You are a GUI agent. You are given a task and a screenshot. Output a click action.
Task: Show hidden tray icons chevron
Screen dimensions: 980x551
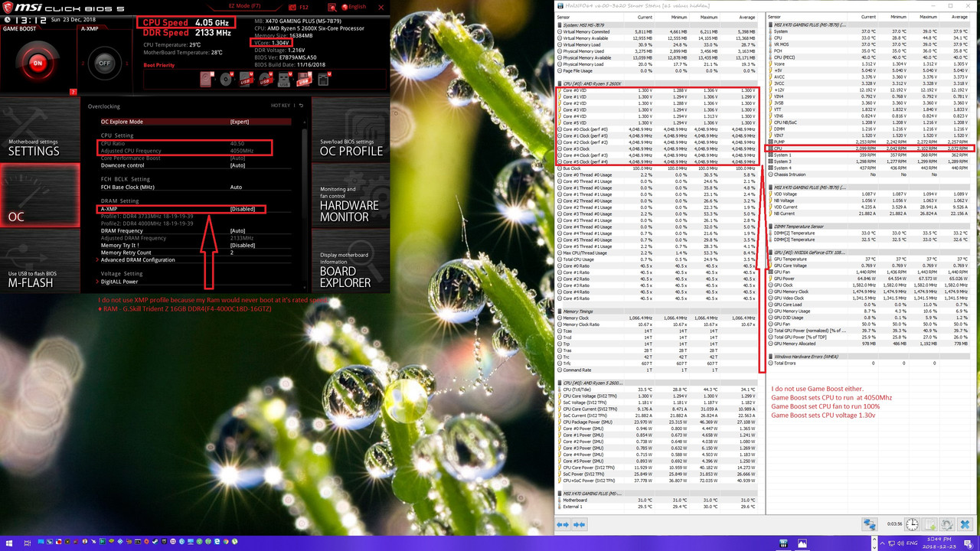tap(882, 543)
